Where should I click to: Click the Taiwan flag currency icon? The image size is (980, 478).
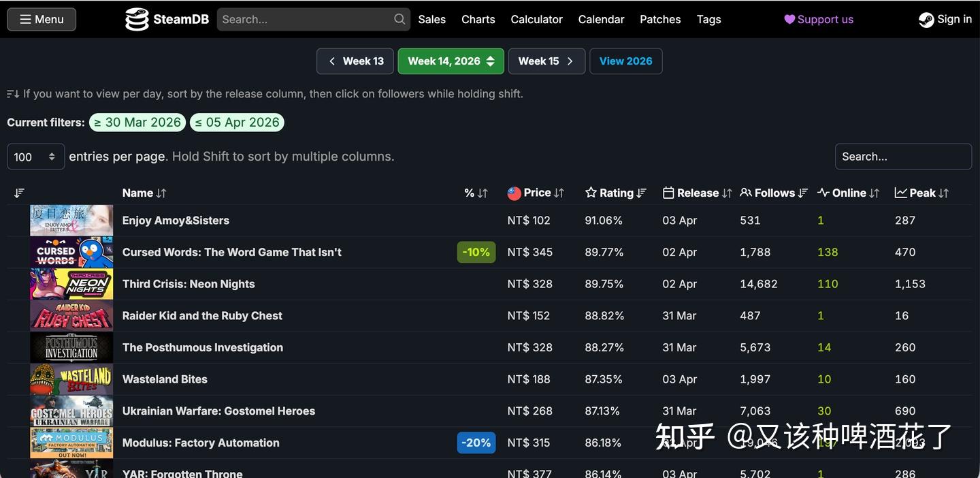tap(514, 193)
